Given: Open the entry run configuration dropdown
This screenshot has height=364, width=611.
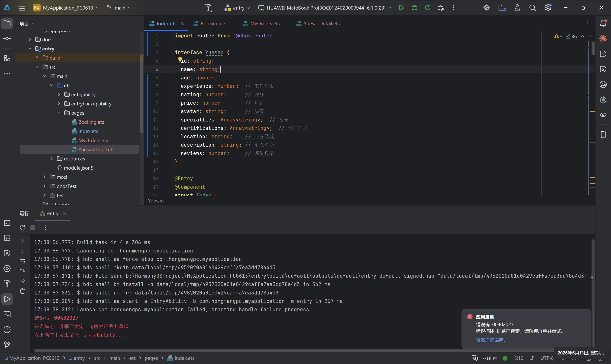Looking at the screenshot, I should [x=237, y=8].
